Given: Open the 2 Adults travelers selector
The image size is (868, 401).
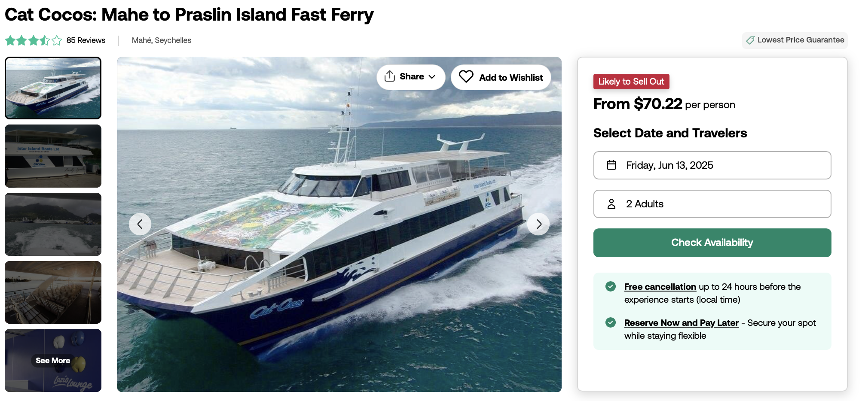Looking at the screenshot, I should 712,204.
